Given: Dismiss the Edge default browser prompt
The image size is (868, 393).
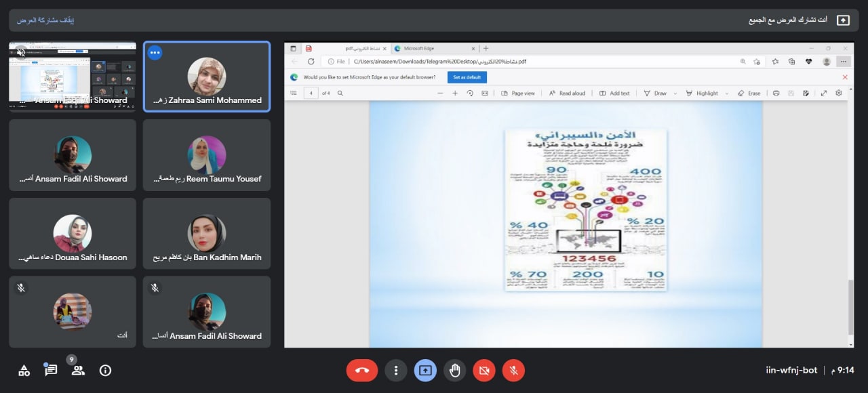Looking at the screenshot, I should click(845, 77).
